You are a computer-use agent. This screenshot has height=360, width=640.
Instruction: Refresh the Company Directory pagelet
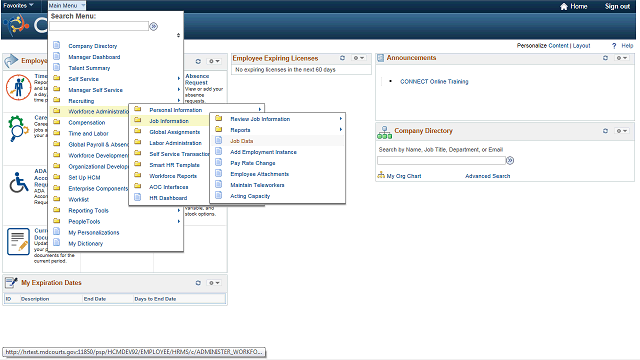point(605,131)
